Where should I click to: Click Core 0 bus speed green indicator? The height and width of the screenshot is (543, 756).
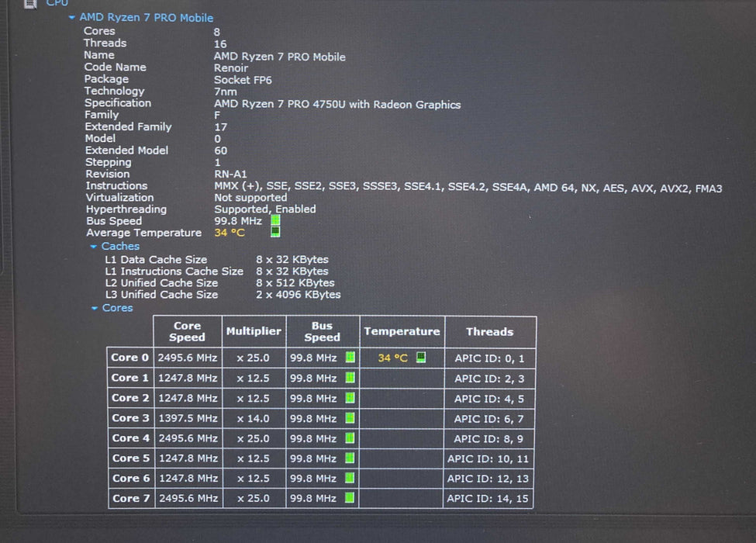[350, 358]
